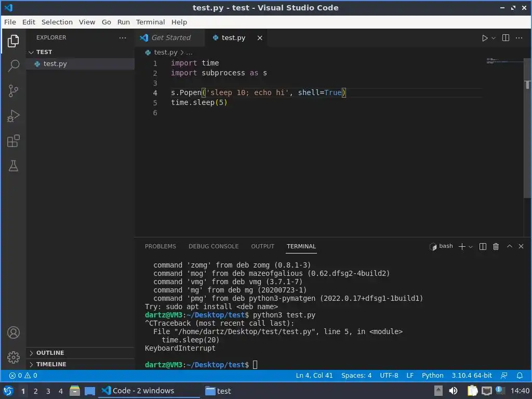Click LF end-of-line setting
The width and height of the screenshot is (532, 399).
[x=410, y=376]
